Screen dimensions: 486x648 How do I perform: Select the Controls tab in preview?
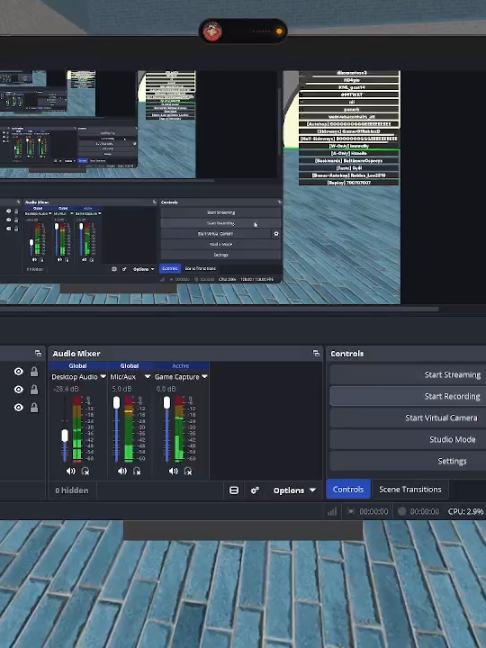pyautogui.click(x=170, y=268)
